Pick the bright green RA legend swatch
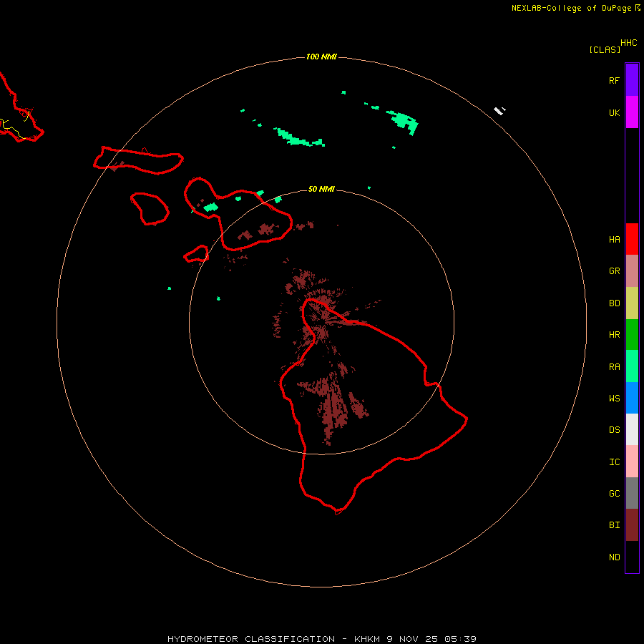Screen dimensions: 644x644 (632, 366)
